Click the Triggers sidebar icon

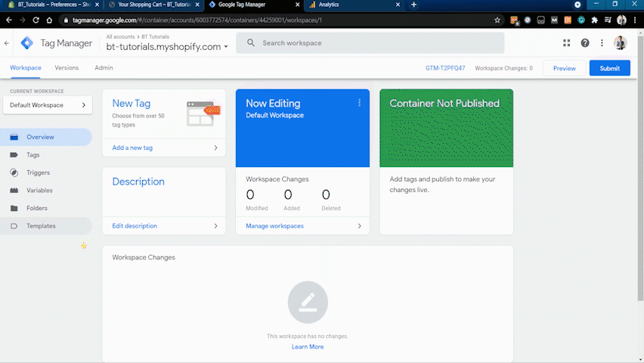(x=14, y=172)
